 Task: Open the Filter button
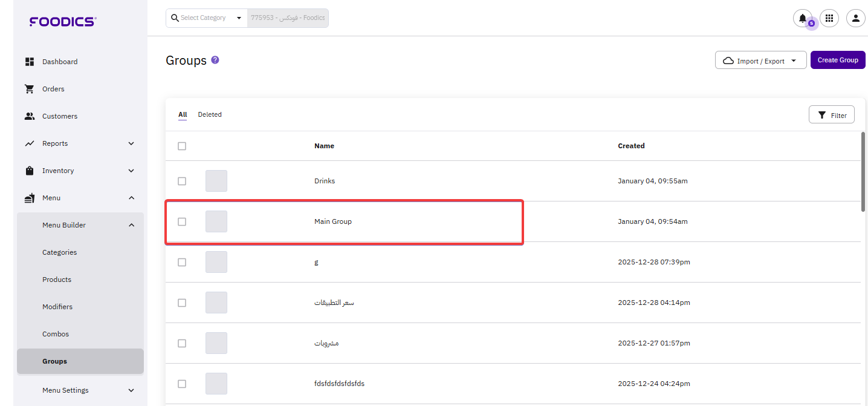(832, 115)
